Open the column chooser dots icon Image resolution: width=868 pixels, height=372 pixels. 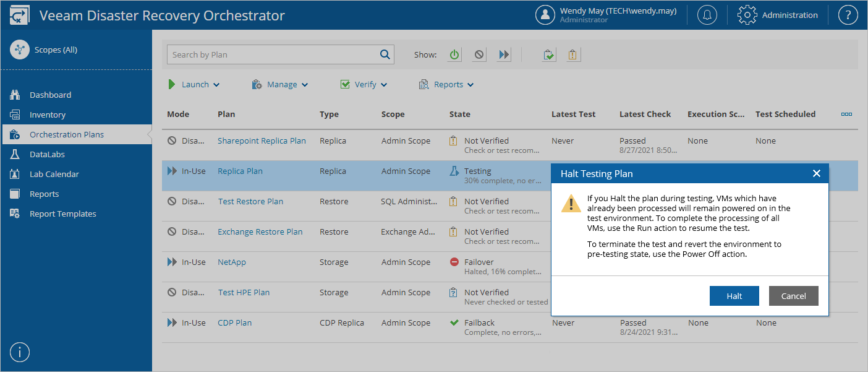pyautogui.click(x=846, y=115)
